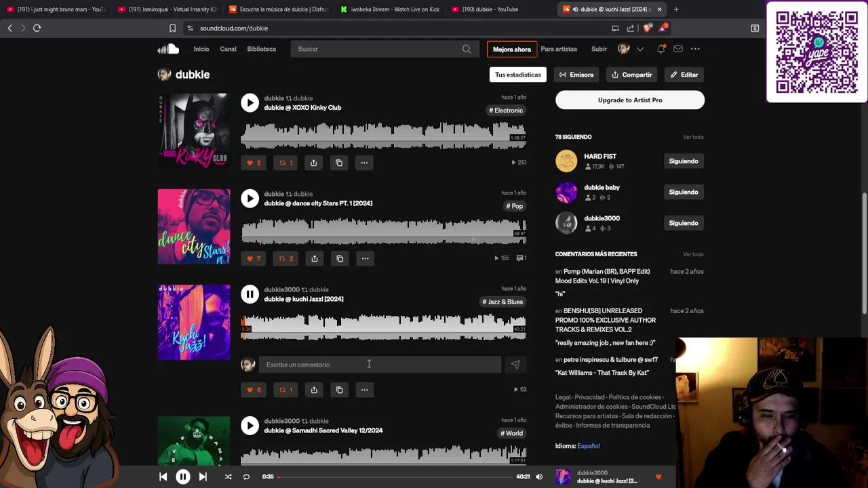Open more options for kuchi Jazz!
Image resolution: width=868 pixels, height=488 pixels.
[364, 390]
